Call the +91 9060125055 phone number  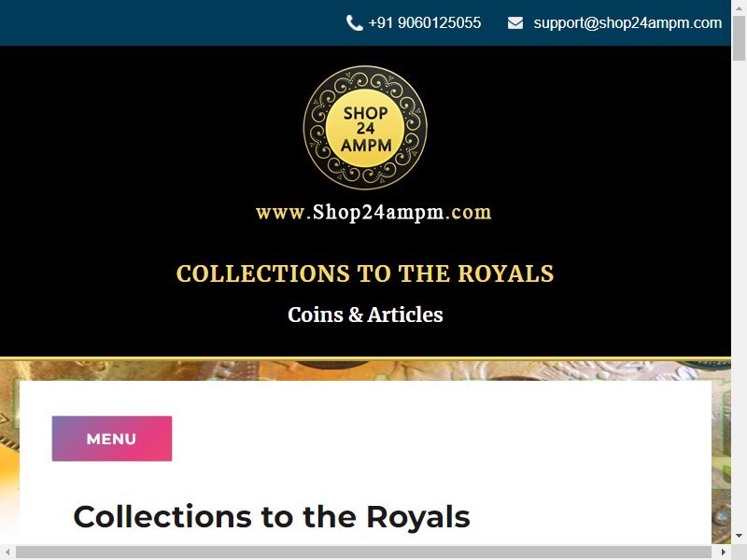coord(425,22)
